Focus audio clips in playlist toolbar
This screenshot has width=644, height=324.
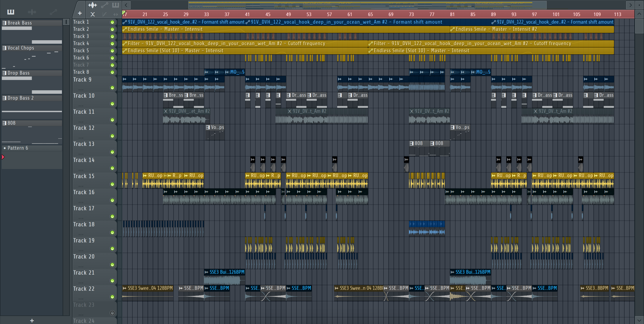pos(93,5)
